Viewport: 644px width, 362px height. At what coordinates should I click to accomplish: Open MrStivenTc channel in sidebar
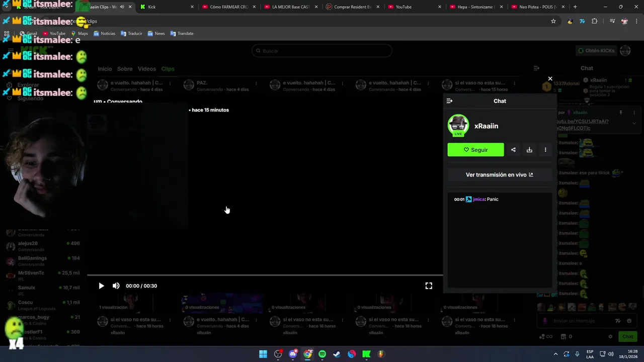click(43, 275)
